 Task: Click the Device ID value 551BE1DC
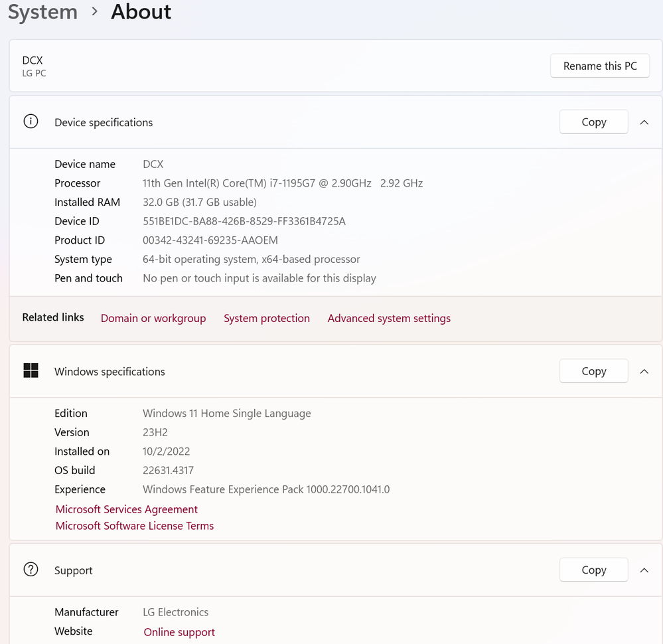point(244,221)
